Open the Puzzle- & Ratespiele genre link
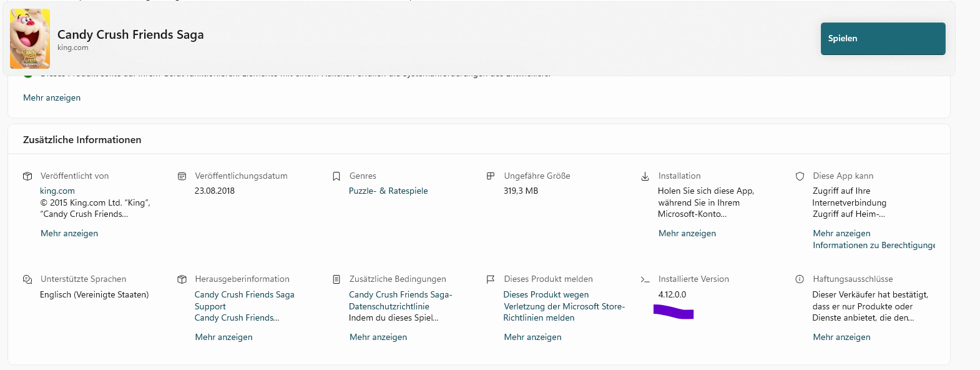The image size is (980, 370). tap(388, 191)
